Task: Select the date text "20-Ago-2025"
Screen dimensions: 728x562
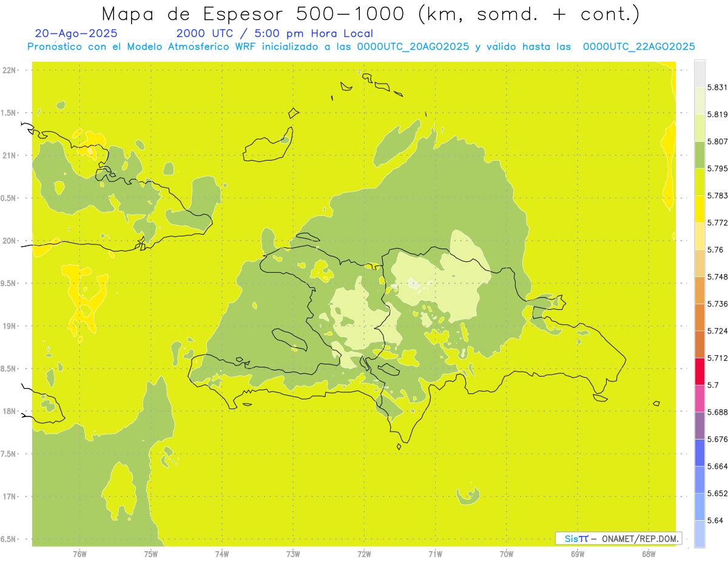Action: click(x=76, y=33)
